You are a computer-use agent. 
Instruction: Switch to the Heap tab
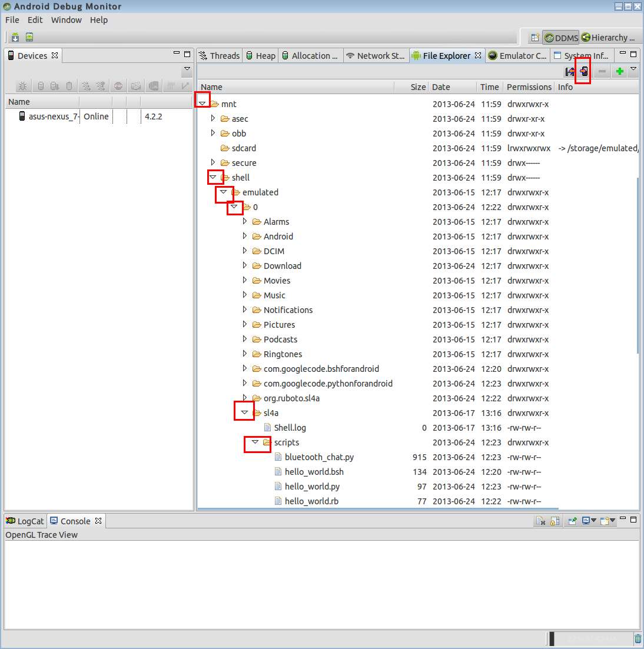(x=261, y=56)
